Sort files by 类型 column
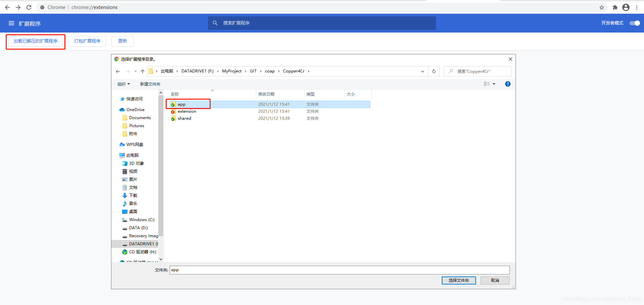Screen dimensions: 644x305 pyautogui.click(x=311, y=94)
